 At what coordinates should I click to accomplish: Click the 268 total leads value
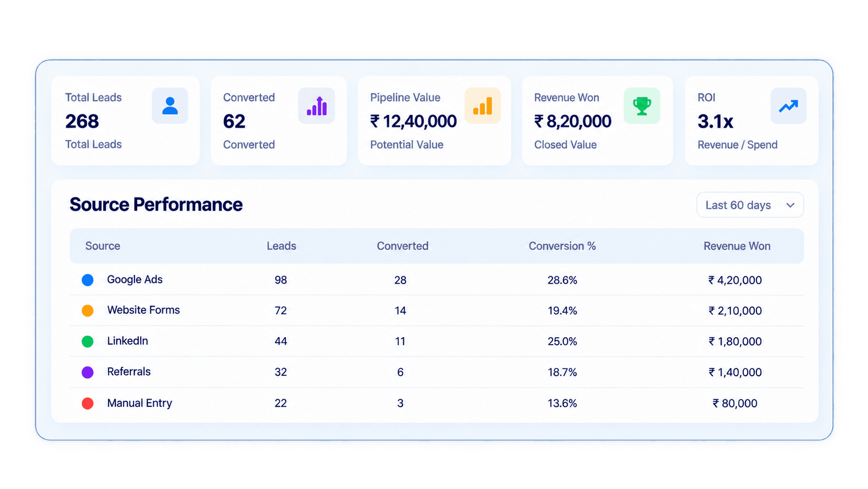click(82, 122)
